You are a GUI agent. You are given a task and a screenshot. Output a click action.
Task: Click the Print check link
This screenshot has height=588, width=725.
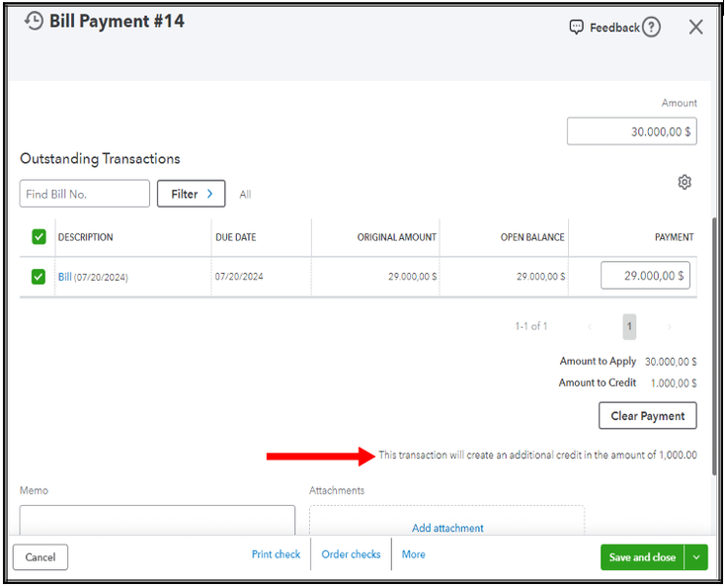(276, 554)
